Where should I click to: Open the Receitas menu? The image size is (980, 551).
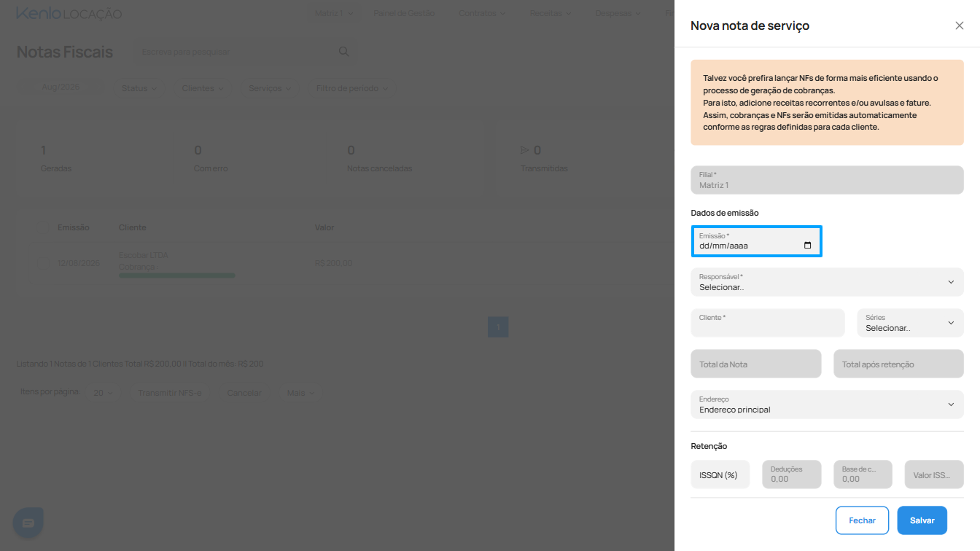click(x=551, y=13)
